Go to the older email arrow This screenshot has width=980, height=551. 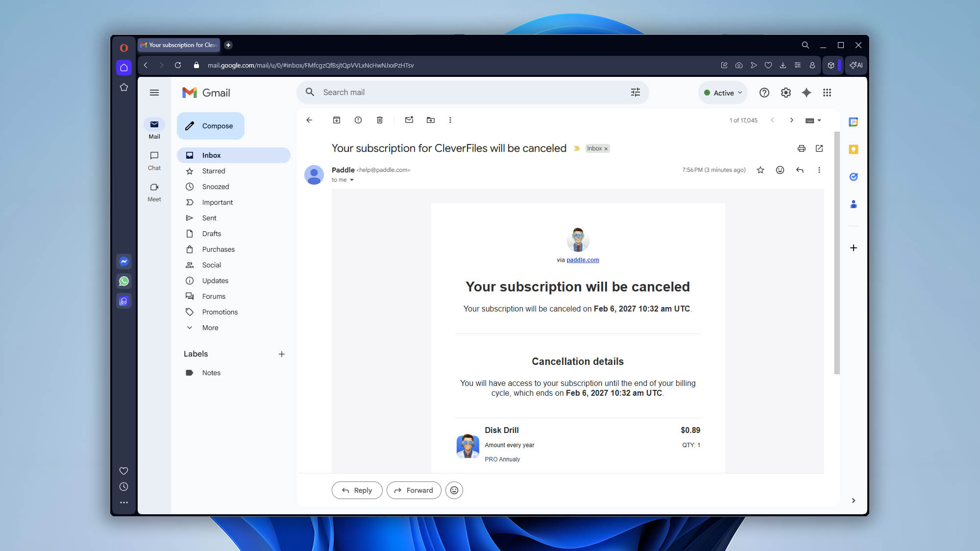click(791, 120)
